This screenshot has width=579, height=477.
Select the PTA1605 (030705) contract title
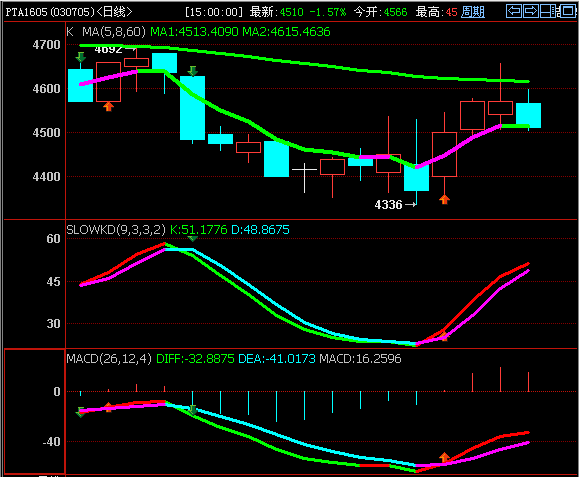point(50,12)
